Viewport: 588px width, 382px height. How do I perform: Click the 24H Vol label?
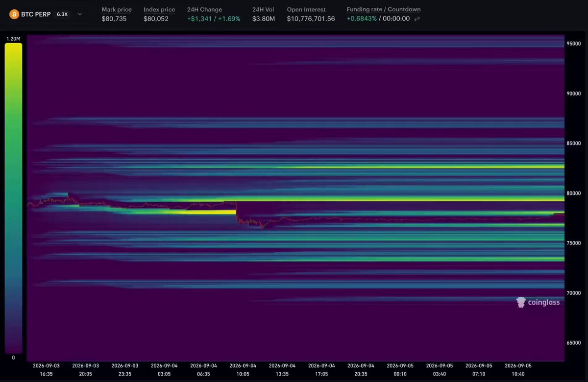[x=264, y=9]
